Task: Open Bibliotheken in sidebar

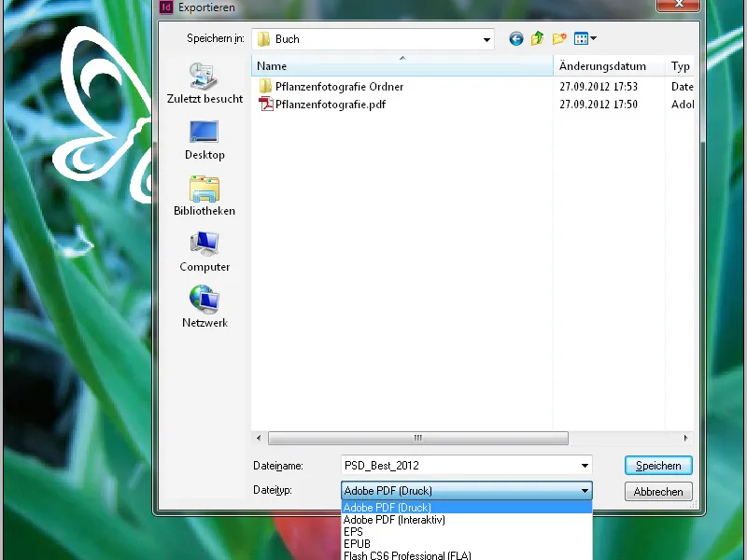Action: pos(204,196)
